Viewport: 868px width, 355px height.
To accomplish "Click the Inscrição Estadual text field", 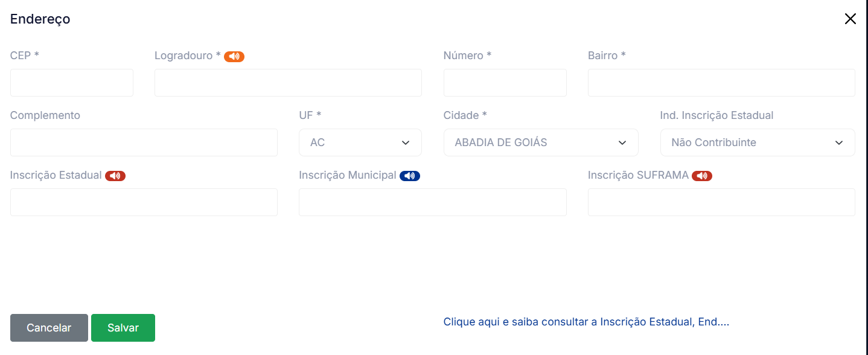I will [x=144, y=202].
